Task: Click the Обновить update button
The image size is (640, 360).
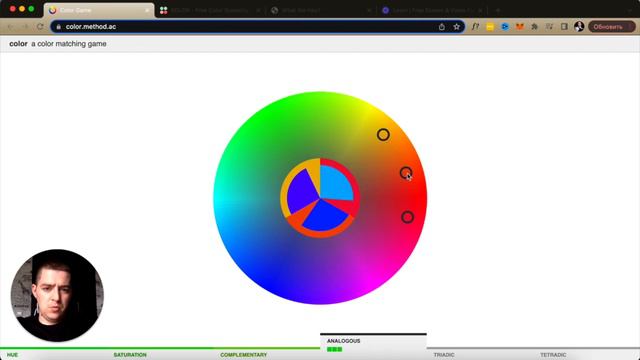Action: click(611, 27)
